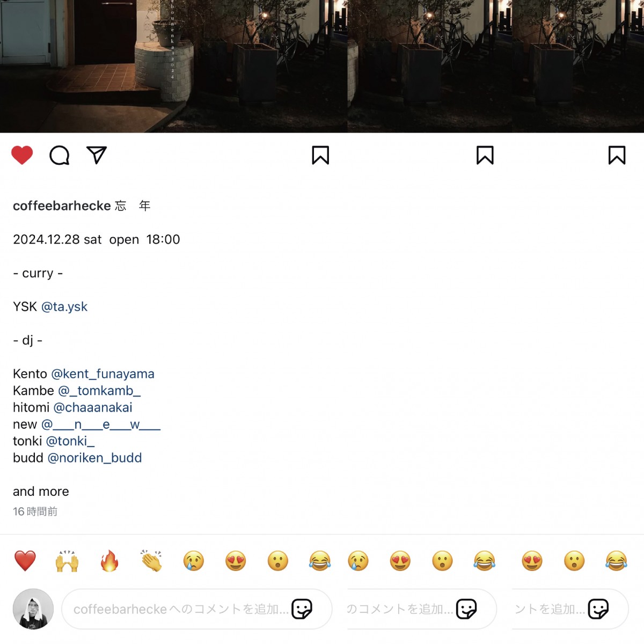Image resolution: width=644 pixels, height=644 pixels.
Task: Tap the red heart emoji quick reaction
Action: tap(25, 561)
